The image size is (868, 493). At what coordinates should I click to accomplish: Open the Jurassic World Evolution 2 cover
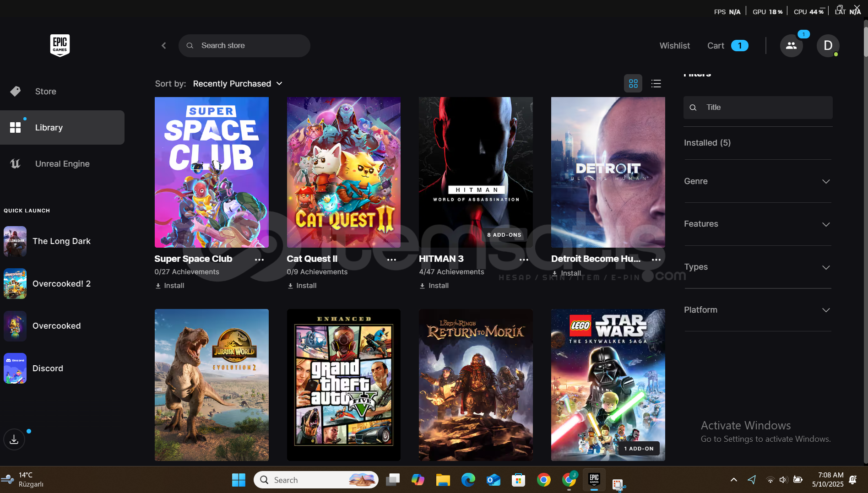pyautogui.click(x=212, y=385)
